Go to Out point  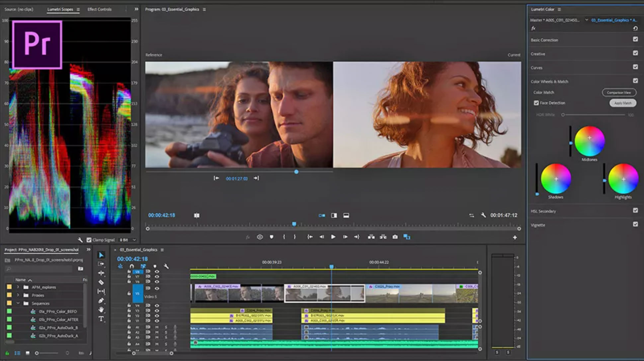pyautogui.click(x=357, y=237)
